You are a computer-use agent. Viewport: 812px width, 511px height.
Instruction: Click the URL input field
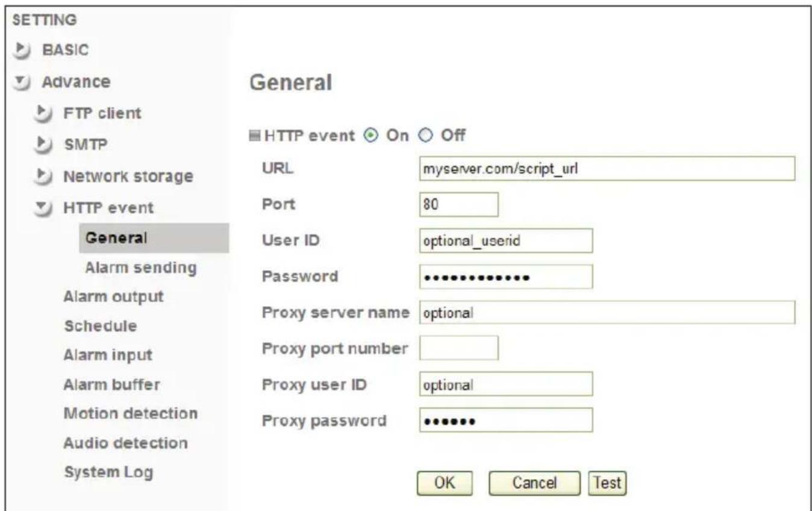607,168
